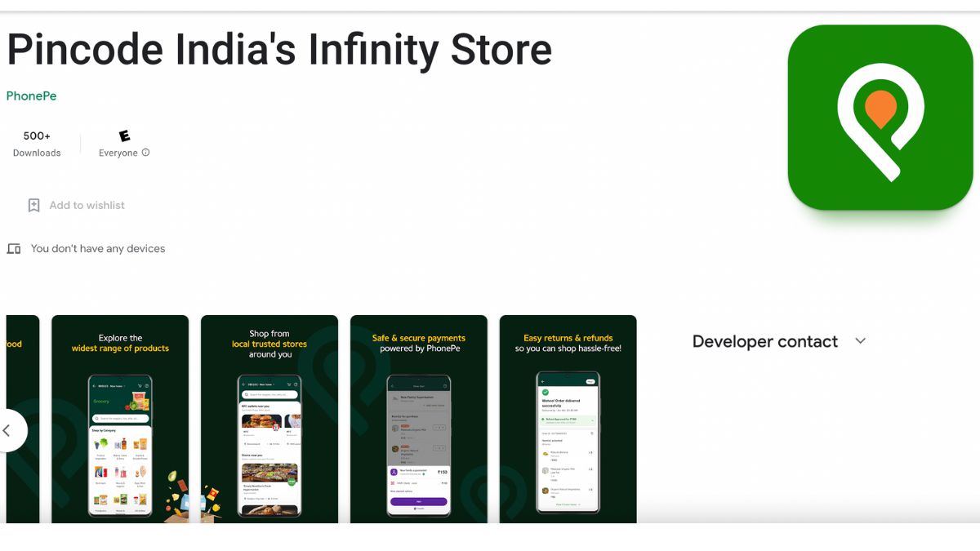
Task: Click the bookmark wishlist icon
Action: 33,206
